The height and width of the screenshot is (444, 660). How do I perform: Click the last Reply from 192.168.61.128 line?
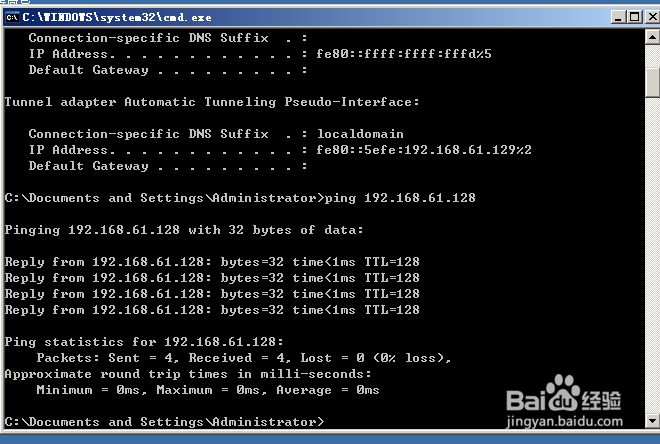pyautogui.click(x=212, y=310)
